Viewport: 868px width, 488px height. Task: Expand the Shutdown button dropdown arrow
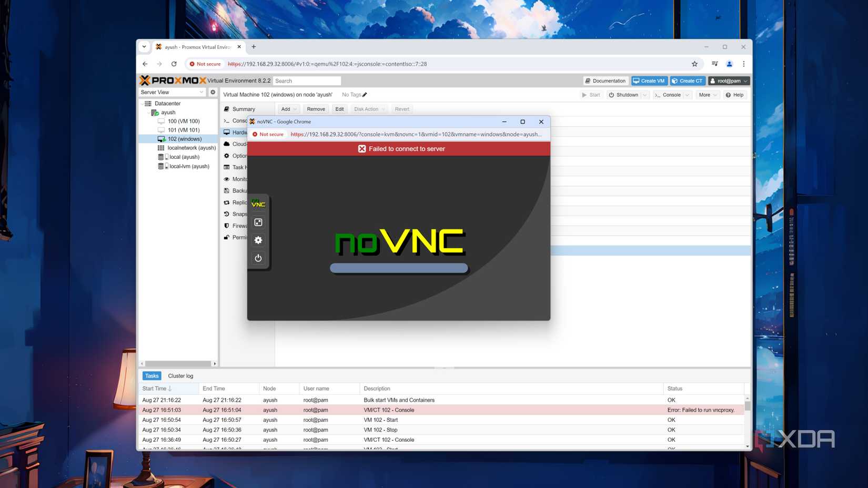point(644,95)
